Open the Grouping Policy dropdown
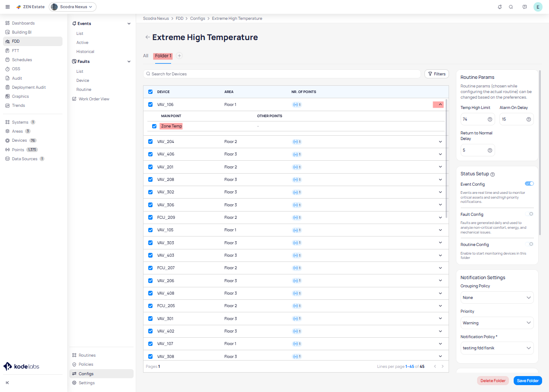Image resolution: width=549 pixels, height=392 pixels. (x=497, y=298)
